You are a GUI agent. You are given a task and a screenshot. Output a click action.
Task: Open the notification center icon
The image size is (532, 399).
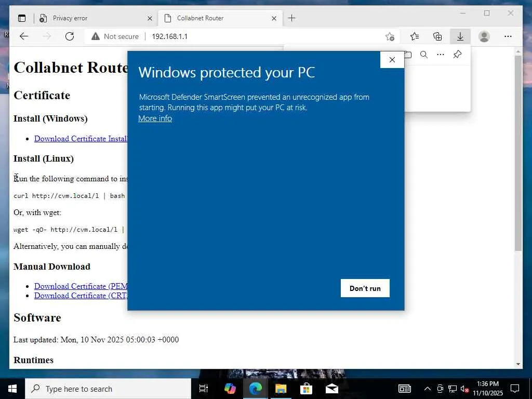pos(515,389)
